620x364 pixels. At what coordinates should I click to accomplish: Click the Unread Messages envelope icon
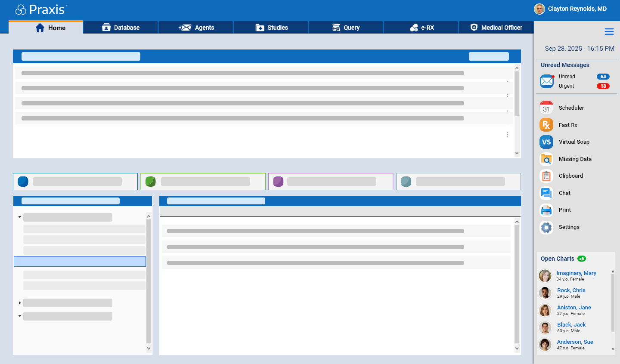click(547, 81)
